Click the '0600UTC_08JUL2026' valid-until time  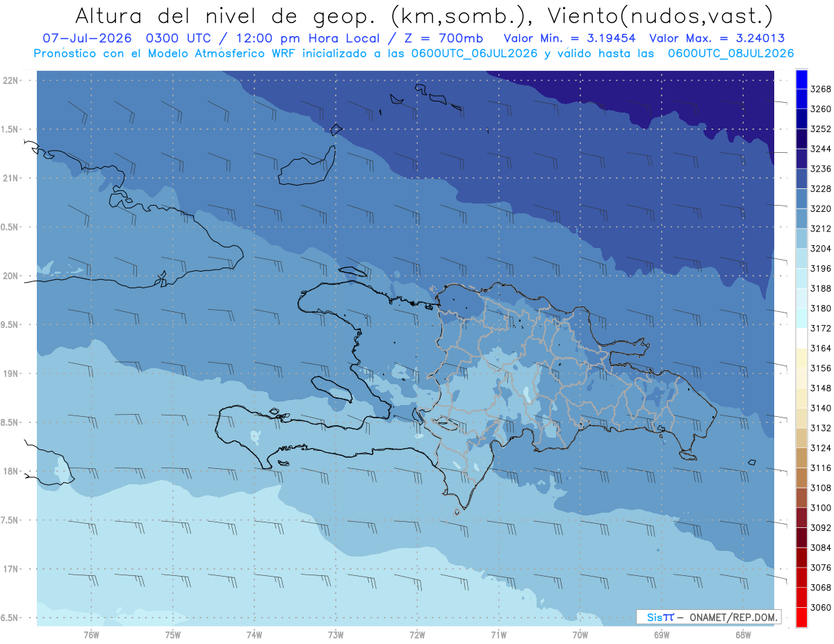coord(731,53)
